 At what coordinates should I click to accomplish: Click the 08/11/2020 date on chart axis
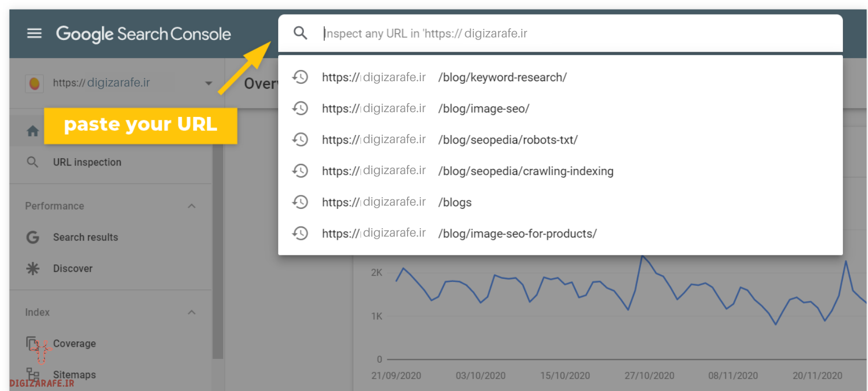[x=733, y=376]
